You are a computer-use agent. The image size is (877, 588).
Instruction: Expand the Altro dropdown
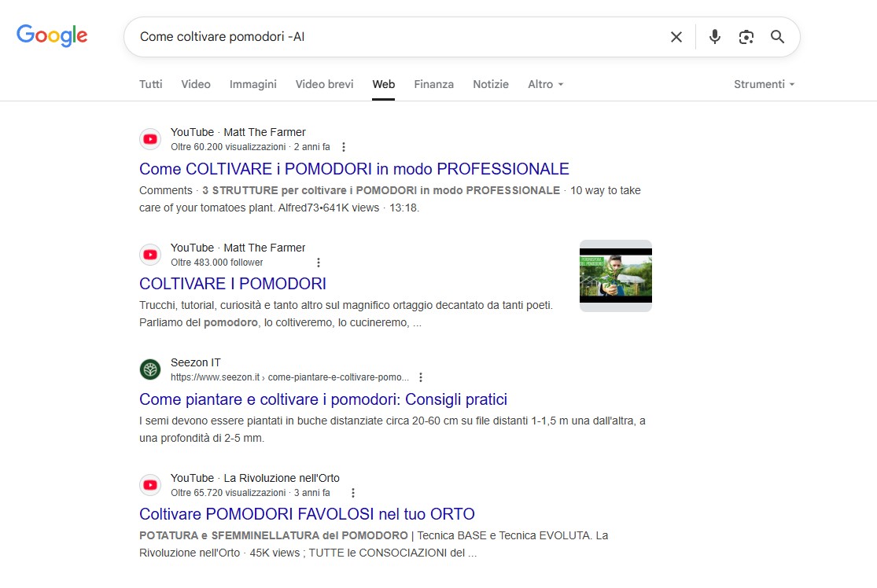(x=545, y=84)
